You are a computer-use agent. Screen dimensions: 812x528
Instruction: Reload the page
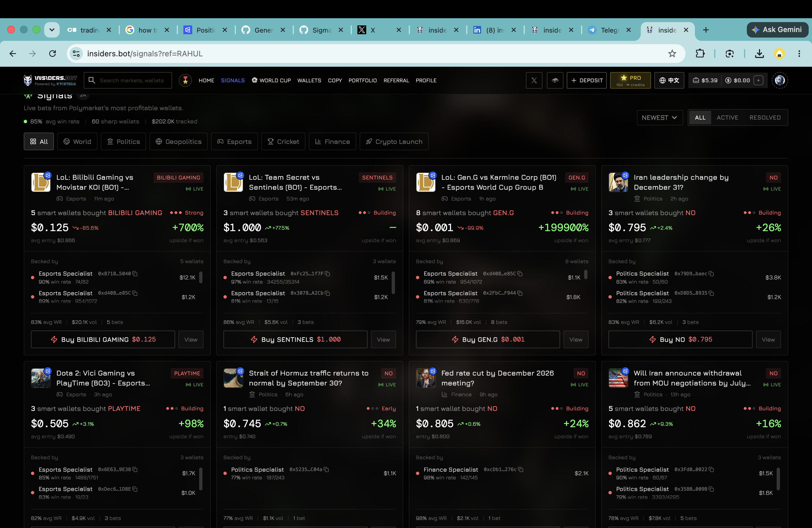coord(52,54)
